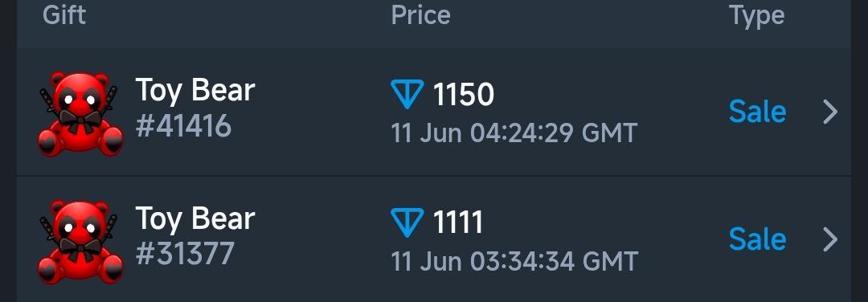The height and width of the screenshot is (302, 868).
Task: Expand the 1150 sale row chevron
Action: click(x=830, y=112)
